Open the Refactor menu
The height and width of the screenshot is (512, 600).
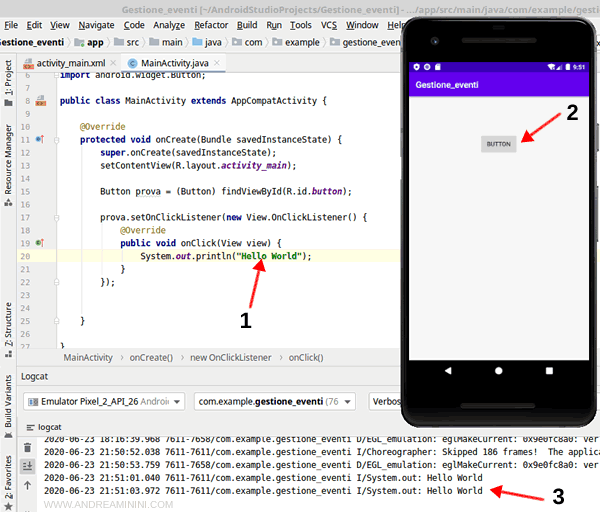(x=211, y=24)
